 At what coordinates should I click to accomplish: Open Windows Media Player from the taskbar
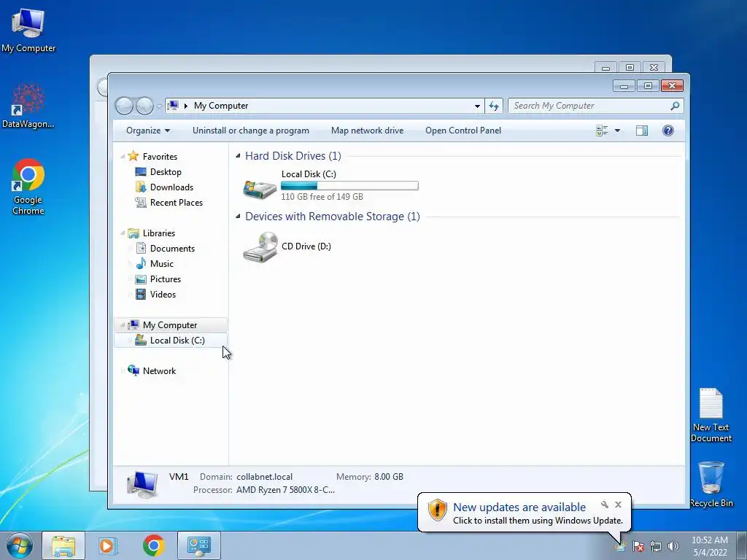click(x=108, y=545)
